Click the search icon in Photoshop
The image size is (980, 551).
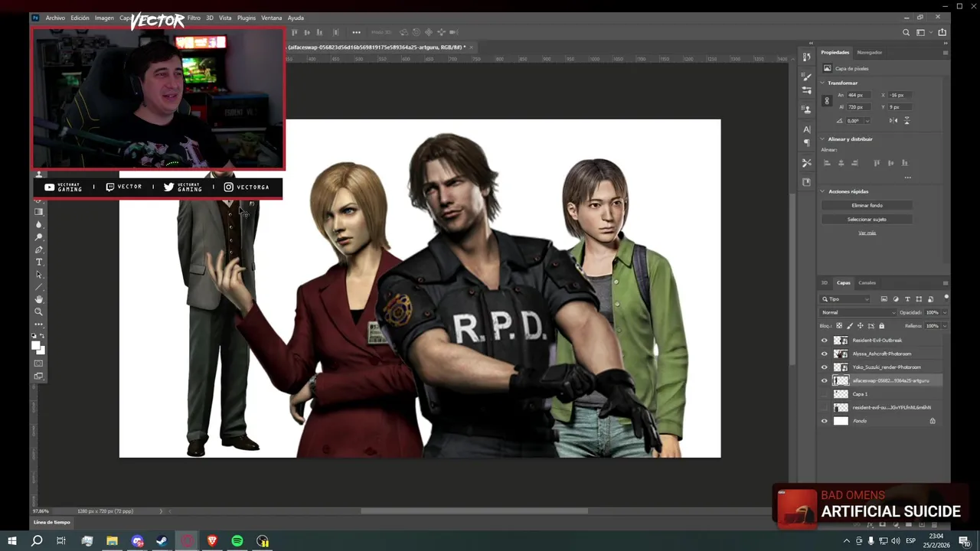tap(906, 32)
